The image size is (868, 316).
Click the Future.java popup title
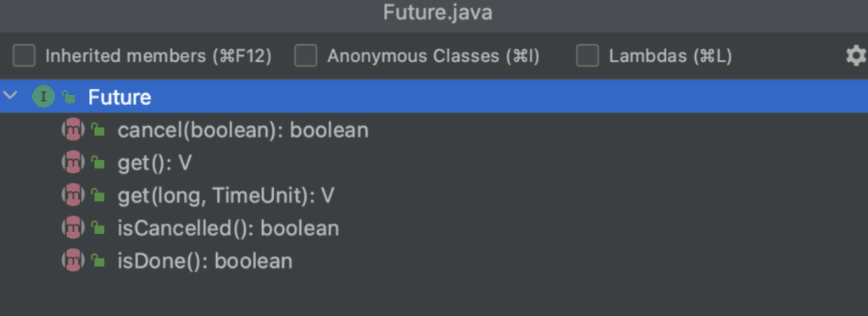437,14
